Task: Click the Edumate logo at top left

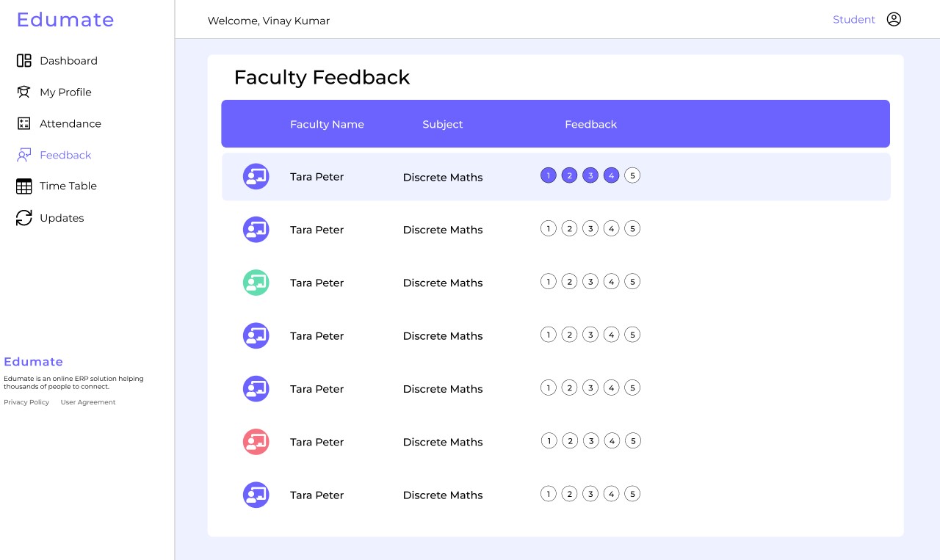Action: pos(65,20)
